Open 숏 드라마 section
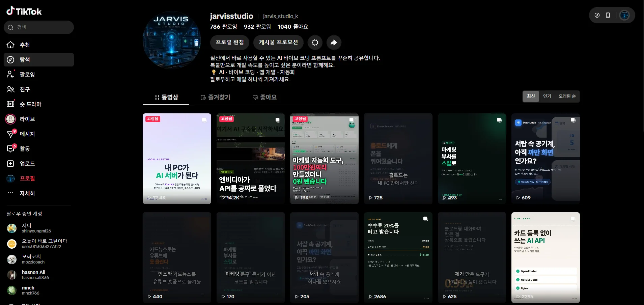This screenshot has height=305, width=644. [x=39, y=104]
